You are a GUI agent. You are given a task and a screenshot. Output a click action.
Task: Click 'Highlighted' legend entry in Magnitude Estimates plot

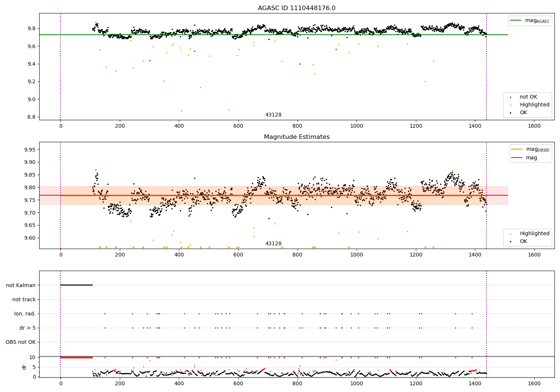535,234
